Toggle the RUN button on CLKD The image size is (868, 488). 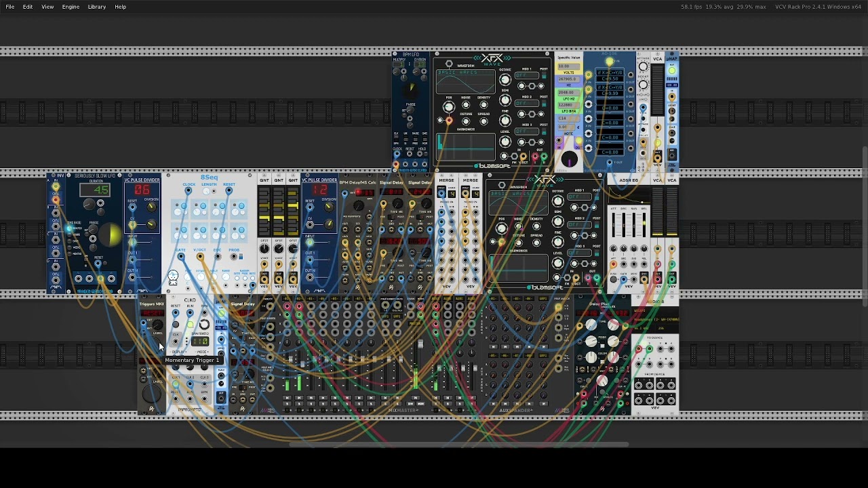click(x=190, y=325)
